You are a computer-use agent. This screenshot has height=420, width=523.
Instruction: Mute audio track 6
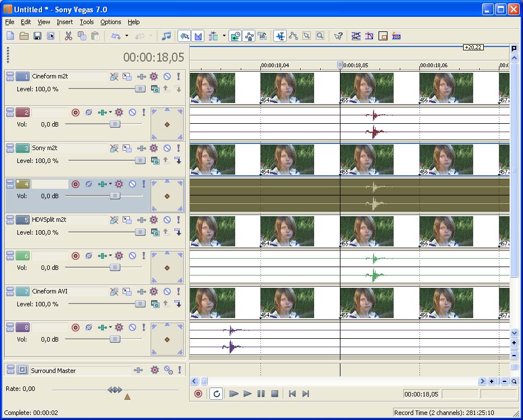click(132, 256)
